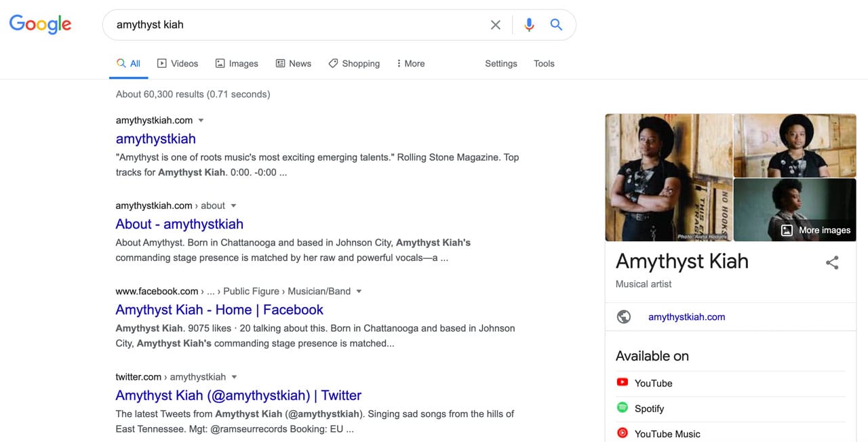Click the YouTube Music icon
Screen dimensions: 868x442
(x=623, y=433)
